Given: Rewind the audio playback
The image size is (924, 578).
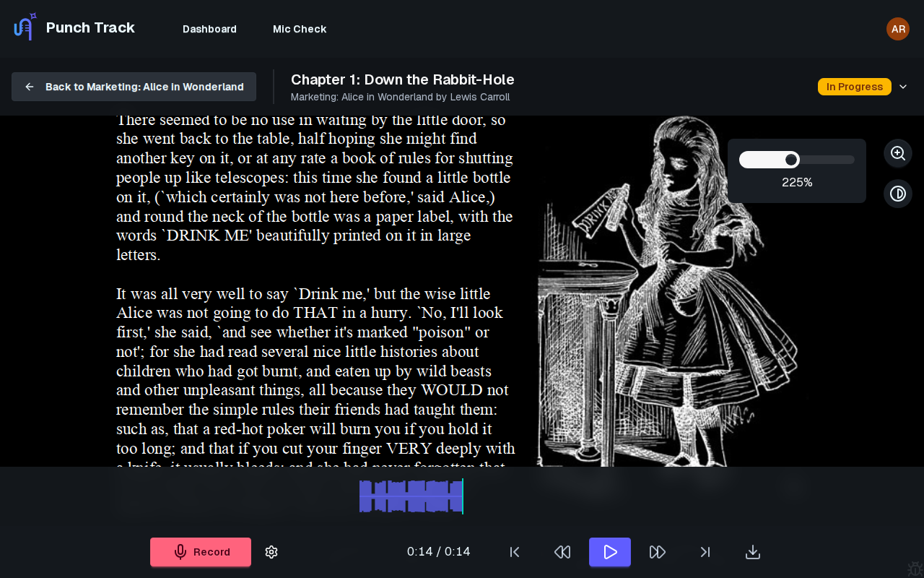Looking at the screenshot, I should [562, 551].
